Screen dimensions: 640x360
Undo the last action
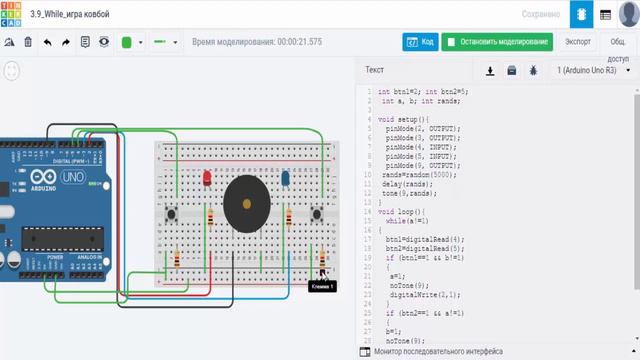[x=47, y=42]
